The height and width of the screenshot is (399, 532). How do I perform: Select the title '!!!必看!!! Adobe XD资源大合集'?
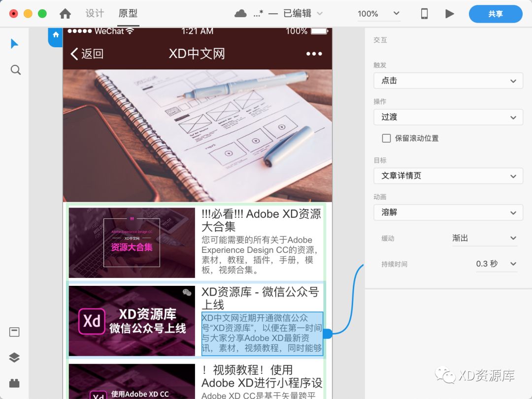click(261, 220)
